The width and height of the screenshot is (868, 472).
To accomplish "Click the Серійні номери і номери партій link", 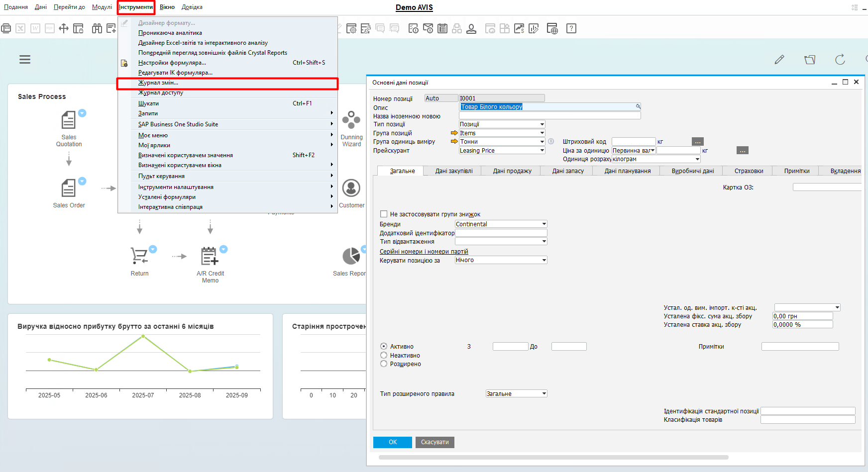I will 424,252.
